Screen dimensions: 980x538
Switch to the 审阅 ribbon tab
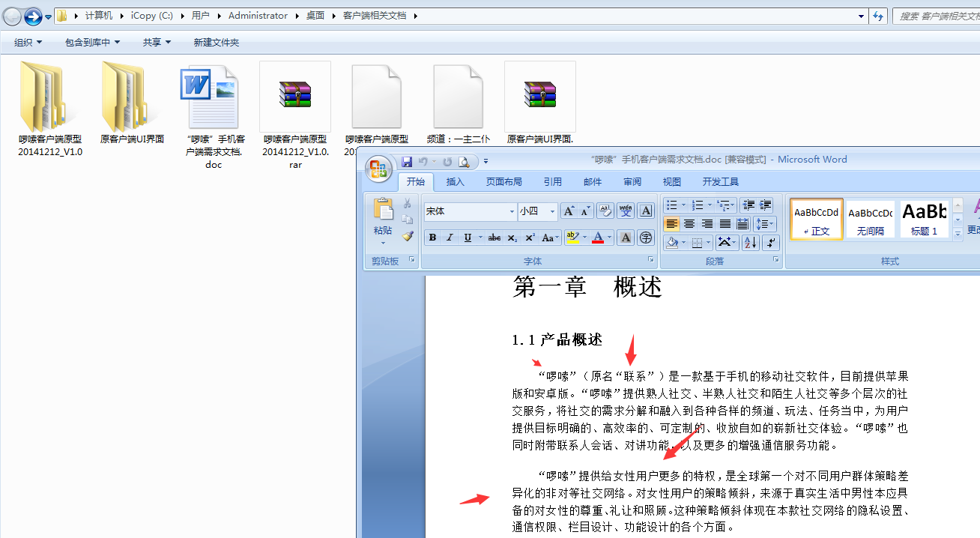[632, 181]
